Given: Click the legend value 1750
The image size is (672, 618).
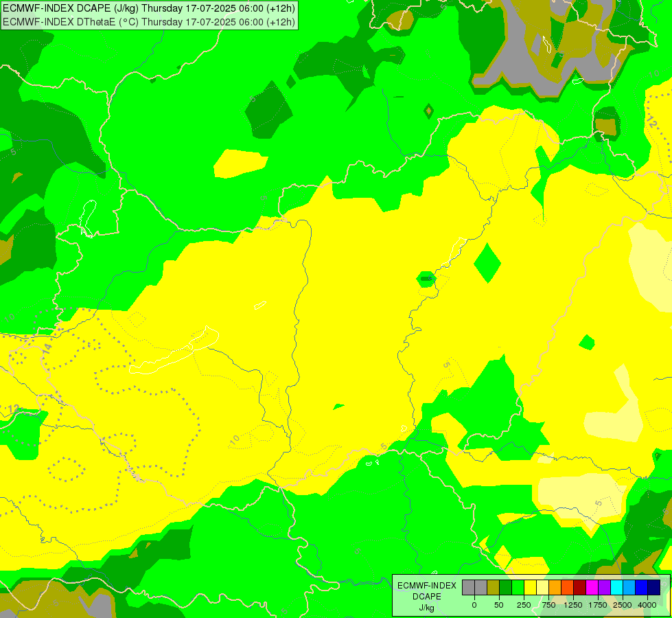Looking at the screenshot, I should [598, 605].
